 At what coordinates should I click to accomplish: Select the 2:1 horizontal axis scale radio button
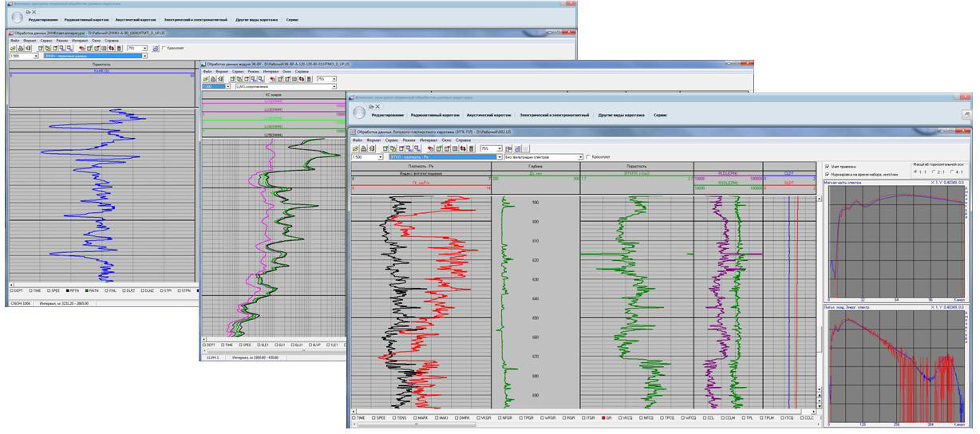(933, 172)
